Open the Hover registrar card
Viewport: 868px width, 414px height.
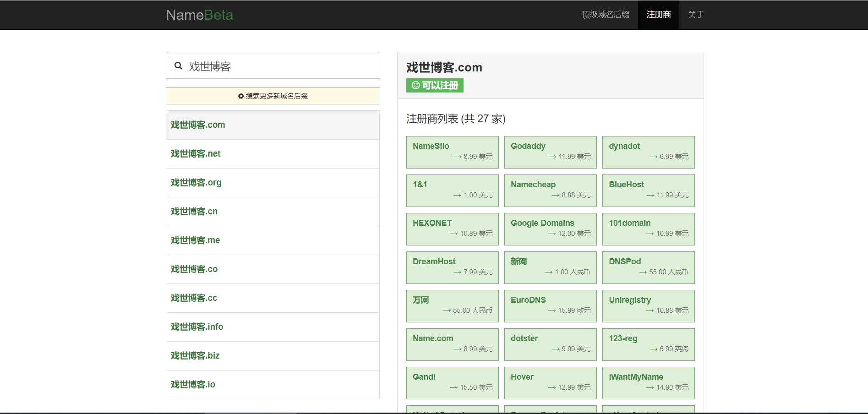tap(551, 383)
